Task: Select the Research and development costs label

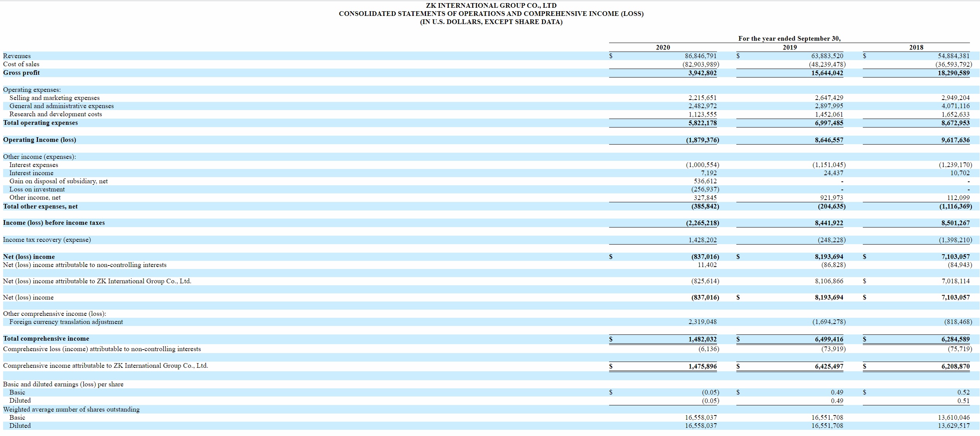Action: (x=55, y=114)
